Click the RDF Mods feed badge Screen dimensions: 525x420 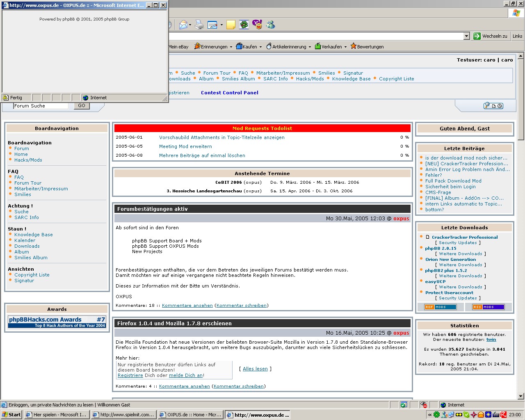pyautogui.click(x=440, y=307)
